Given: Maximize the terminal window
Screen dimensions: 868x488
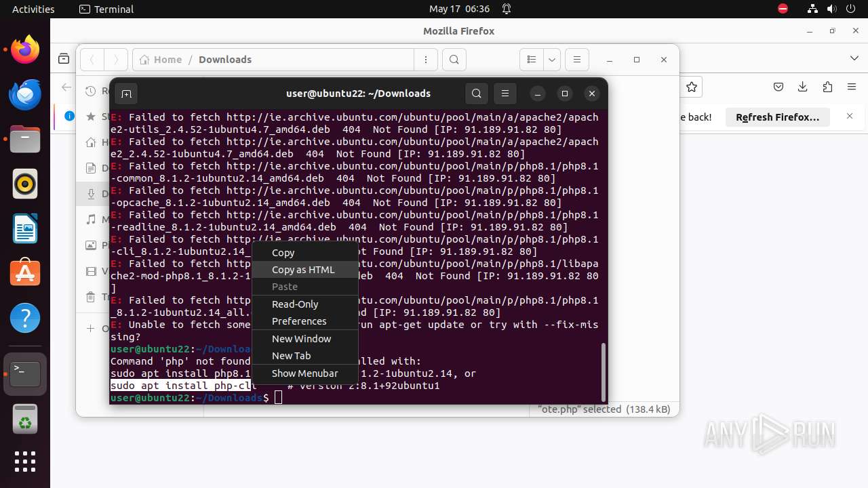Looking at the screenshot, I should [565, 94].
